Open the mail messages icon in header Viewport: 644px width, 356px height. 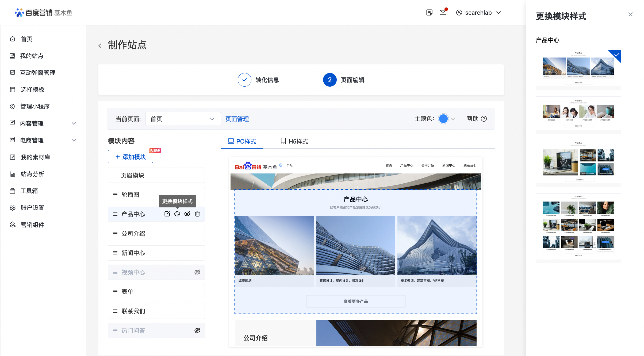pos(443,13)
